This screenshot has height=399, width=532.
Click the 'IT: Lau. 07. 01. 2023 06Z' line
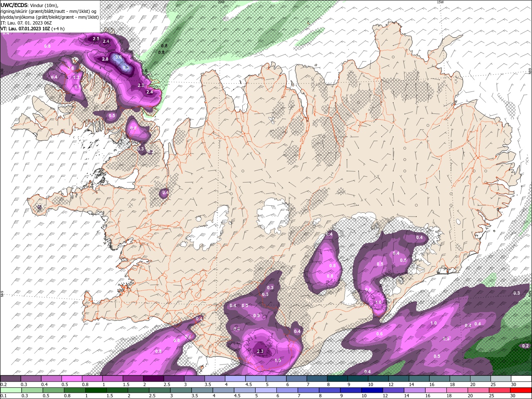(27, 23)
